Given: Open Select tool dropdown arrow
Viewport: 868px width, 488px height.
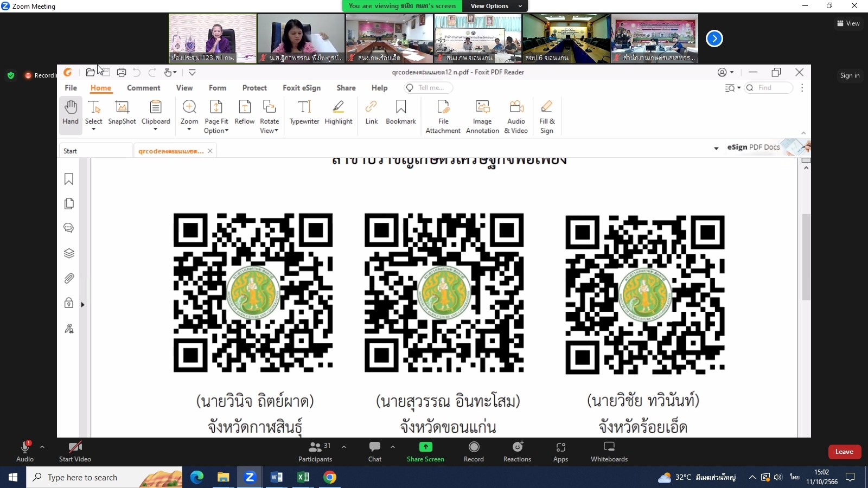Looking at the screenshot, I should 93,129.
